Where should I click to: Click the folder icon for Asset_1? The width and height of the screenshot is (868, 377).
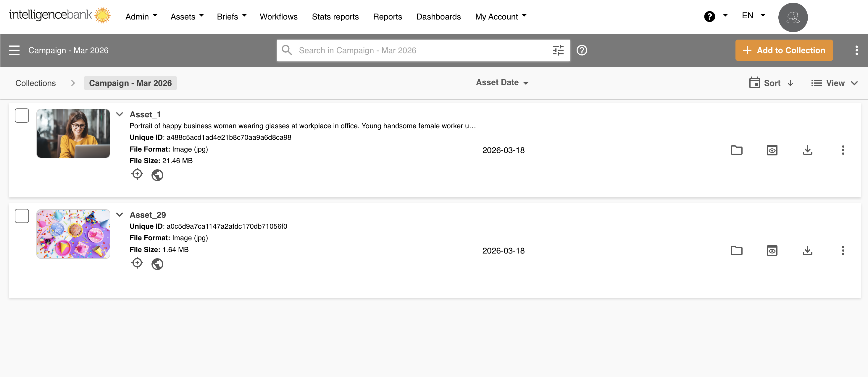click(736, 150)
